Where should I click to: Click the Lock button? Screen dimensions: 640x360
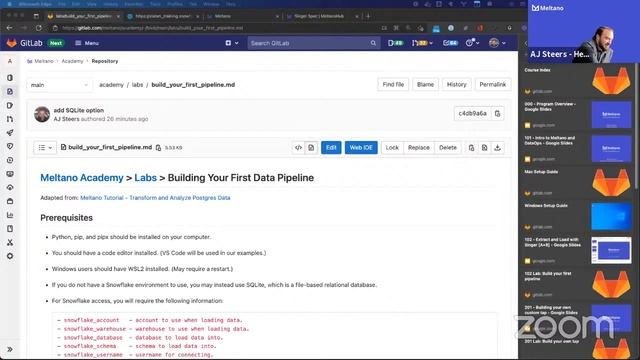tap(392, 148)
